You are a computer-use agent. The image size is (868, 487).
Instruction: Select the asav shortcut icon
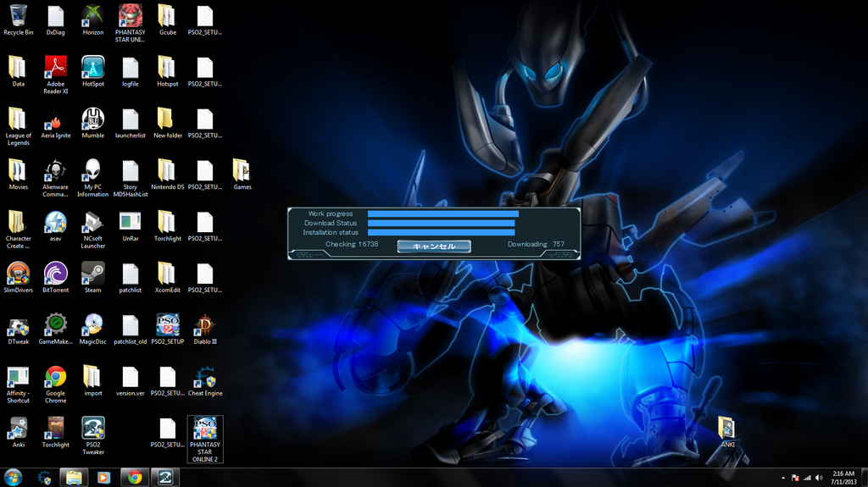point(55,226)
